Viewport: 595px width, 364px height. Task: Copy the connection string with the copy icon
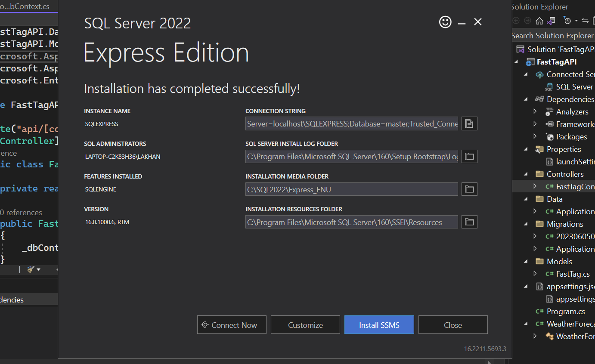pyautogui.click(x=469, y=124)
